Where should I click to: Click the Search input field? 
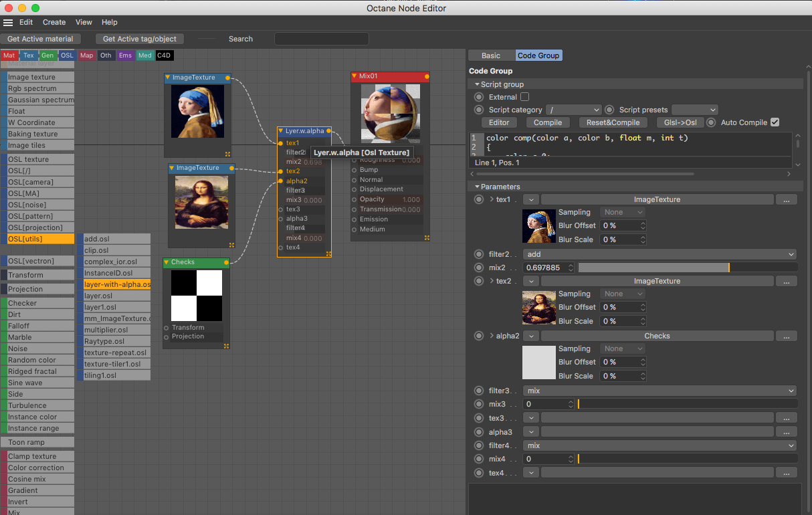pos(322,39)
